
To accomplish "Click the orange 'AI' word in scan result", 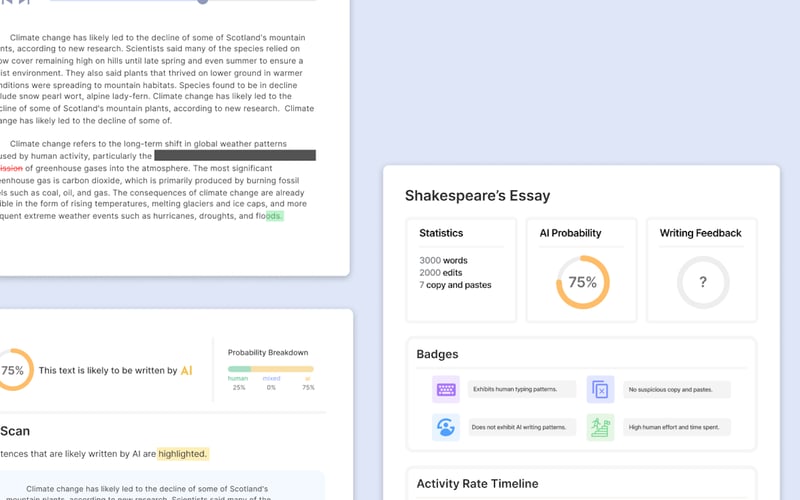I will tap(186, 370).
